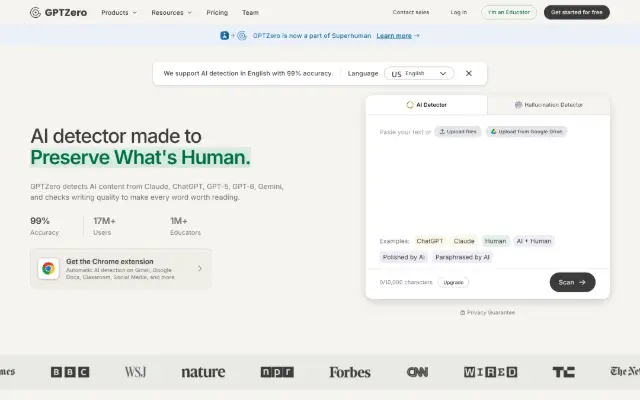Switch to the AI Detector tab
Image resolution: width=640 pixels, height=400 pixels.
426,105
